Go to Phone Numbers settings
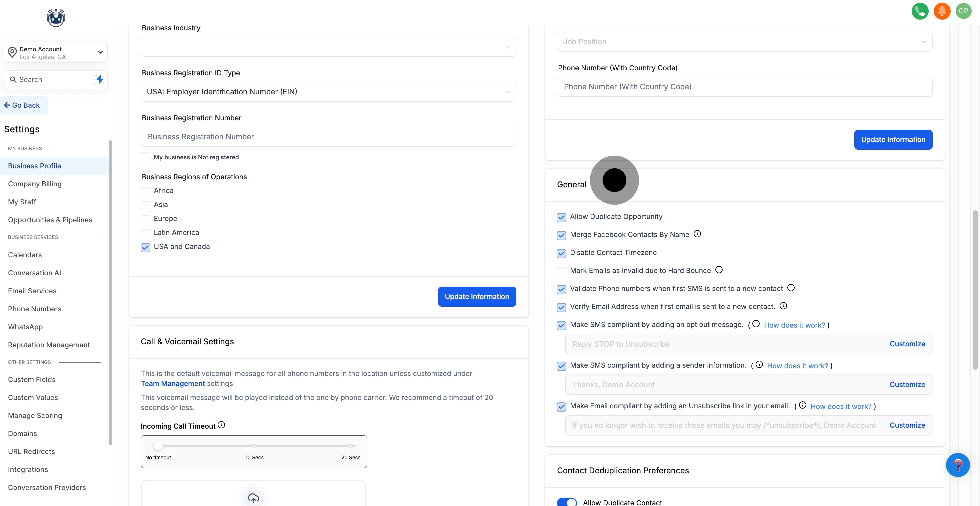This screenshot has width=980, height=506. 35,309
